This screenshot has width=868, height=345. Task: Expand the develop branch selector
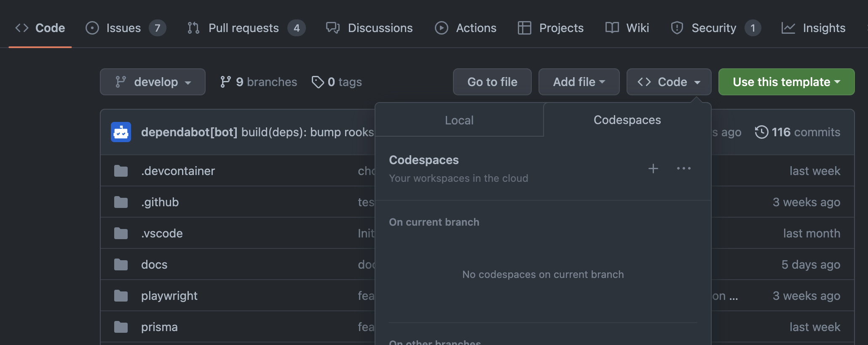pos(153,82)
